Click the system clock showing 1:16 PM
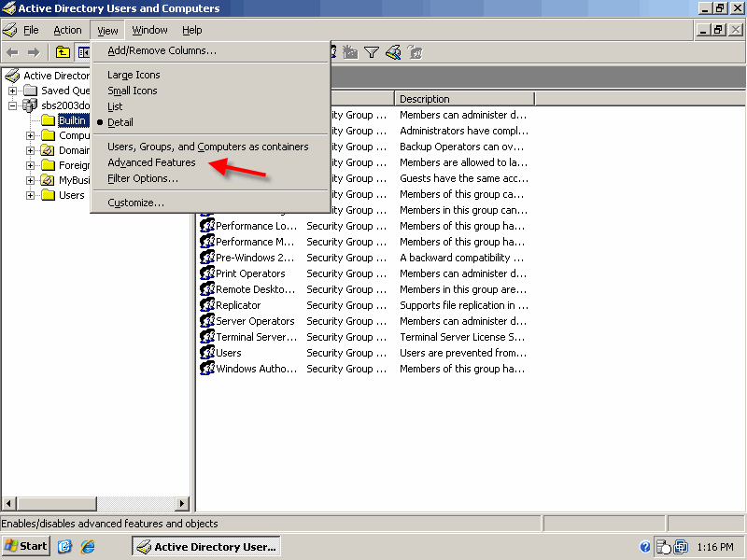747x560 pixels. click(x=715, y=547)
